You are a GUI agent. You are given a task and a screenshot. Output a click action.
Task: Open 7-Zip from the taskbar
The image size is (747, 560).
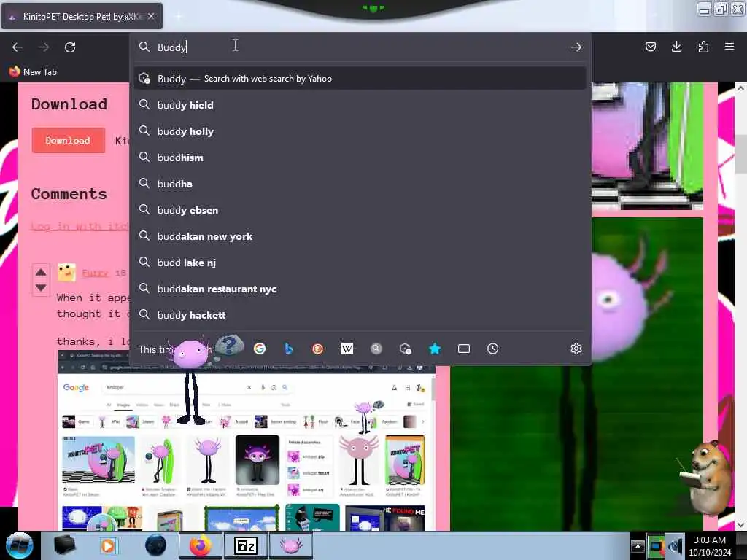pos(246,545)
